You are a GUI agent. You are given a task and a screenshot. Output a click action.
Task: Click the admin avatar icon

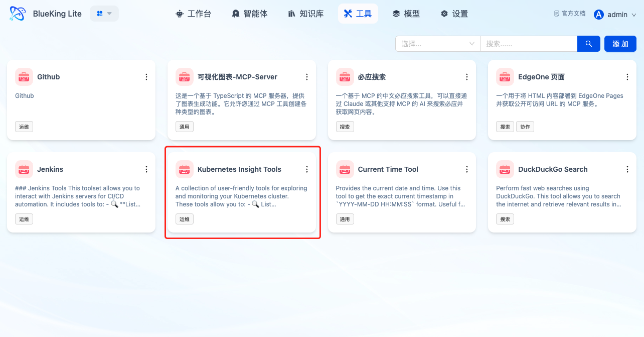[599, 15]
